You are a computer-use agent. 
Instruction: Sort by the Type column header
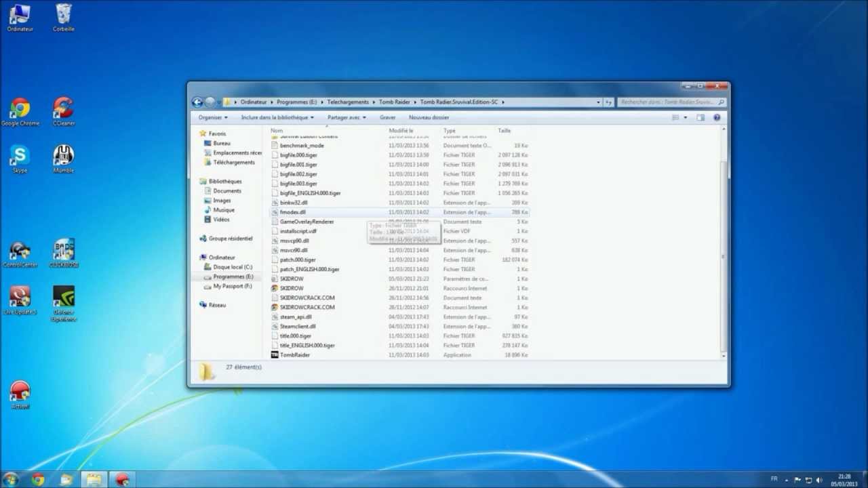click(450, 131)
